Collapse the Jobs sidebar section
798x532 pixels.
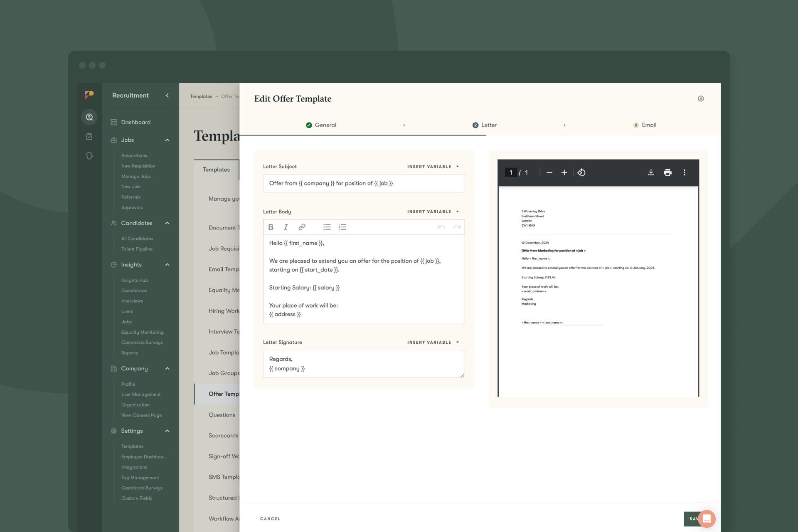(x=167, y=140)
